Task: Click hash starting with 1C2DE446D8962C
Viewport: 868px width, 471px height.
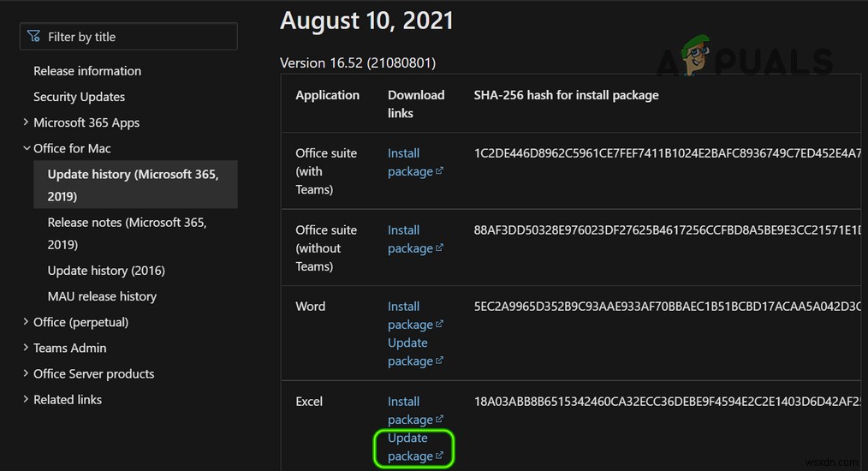Action: click(x=667, y=153)
